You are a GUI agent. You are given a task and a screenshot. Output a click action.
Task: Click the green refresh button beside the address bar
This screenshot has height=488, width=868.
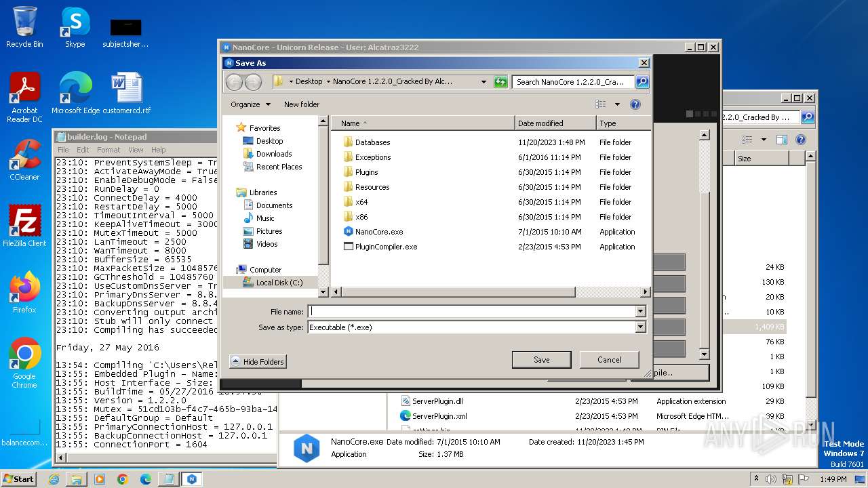[x=500, y=82]
